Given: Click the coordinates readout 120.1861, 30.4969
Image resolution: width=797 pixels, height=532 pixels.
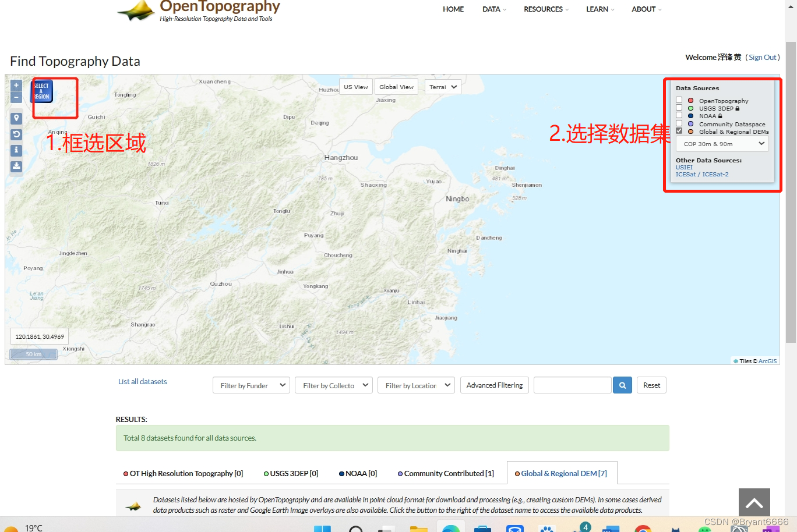Looking at the screenshot, I should [40, 336].
